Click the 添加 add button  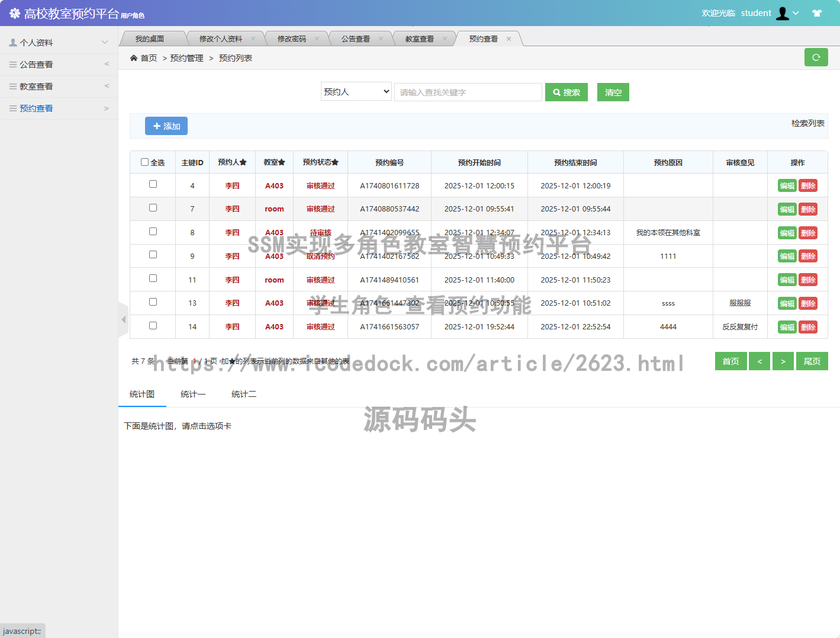(x=166, y=126)
